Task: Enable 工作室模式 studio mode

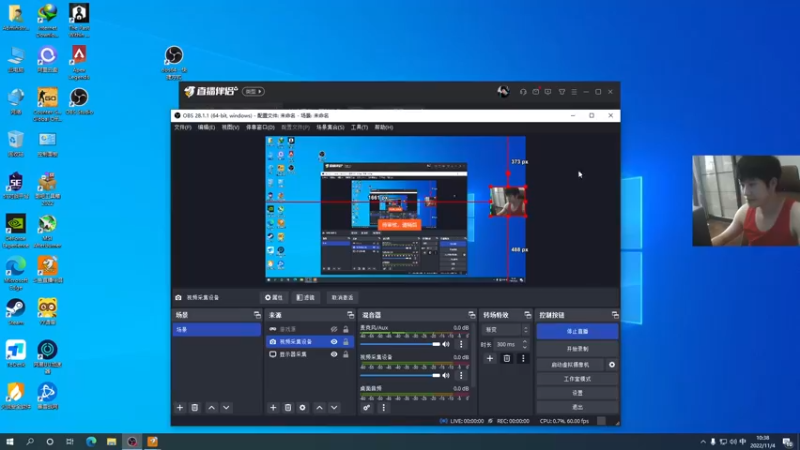Action: point(577,379)
